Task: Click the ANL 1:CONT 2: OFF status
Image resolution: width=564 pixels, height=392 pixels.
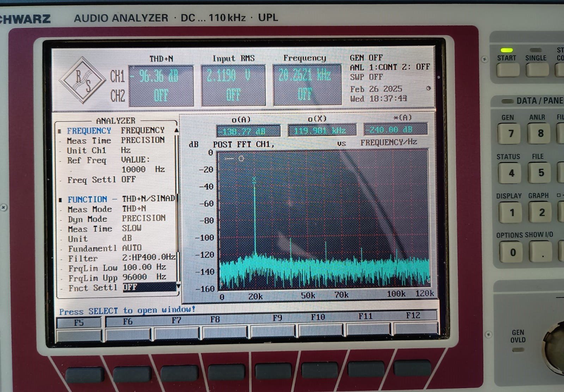Action: (x=390, y=67)
